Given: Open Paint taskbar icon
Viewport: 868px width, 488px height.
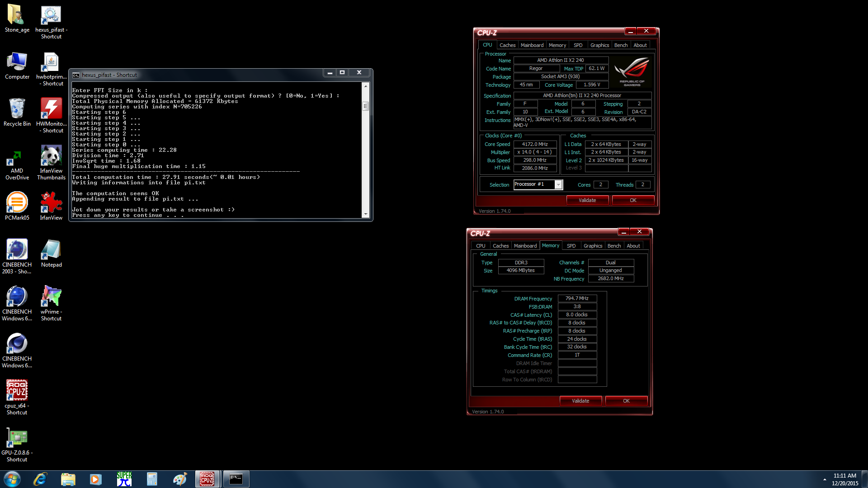Looking at the screenshot, I should (x=180, y=479).
